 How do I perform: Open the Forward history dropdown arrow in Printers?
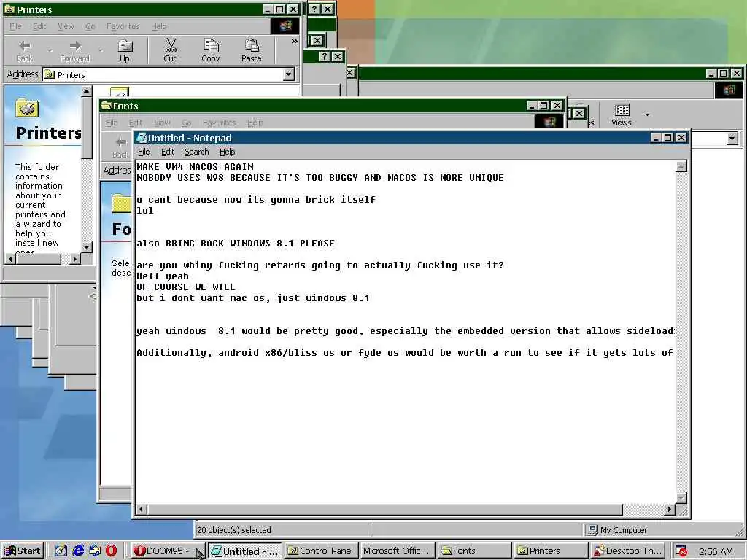click(x=100, y=50)
